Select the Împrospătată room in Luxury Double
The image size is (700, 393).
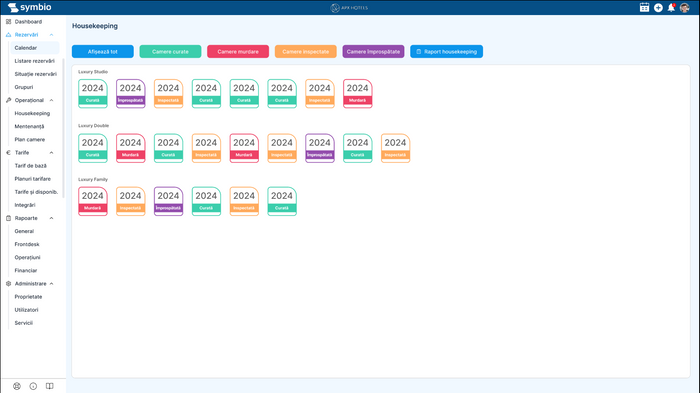tap(320, 148)
